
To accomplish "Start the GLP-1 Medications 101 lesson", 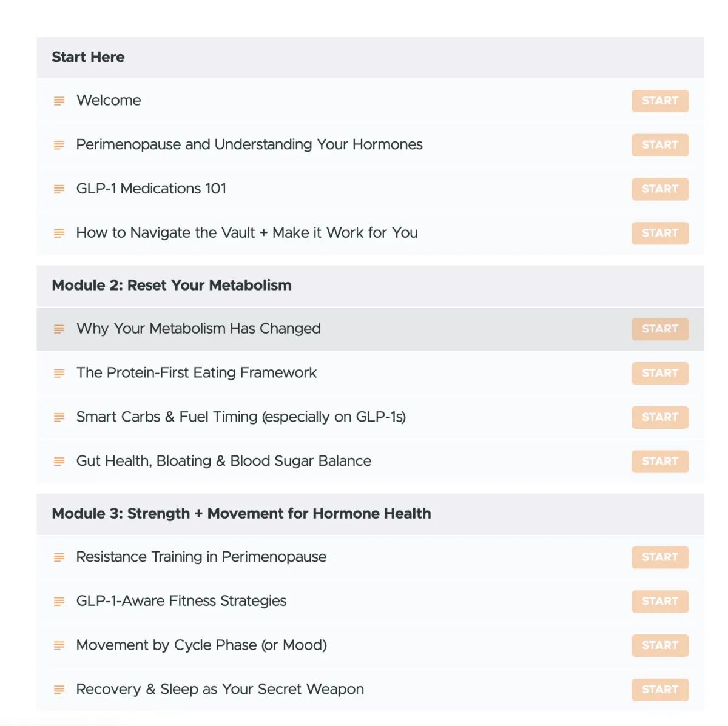I will click(660, 189).
